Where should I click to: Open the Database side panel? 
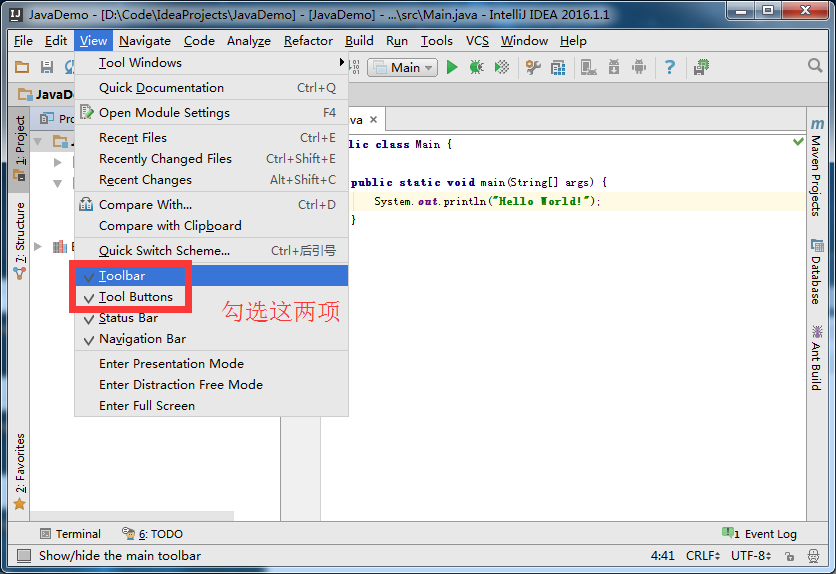pos(816,272)
